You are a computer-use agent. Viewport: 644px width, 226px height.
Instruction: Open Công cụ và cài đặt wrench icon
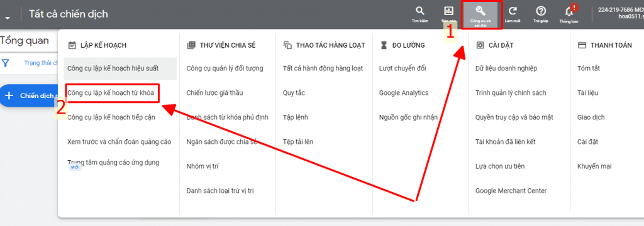tap(480, 11)
